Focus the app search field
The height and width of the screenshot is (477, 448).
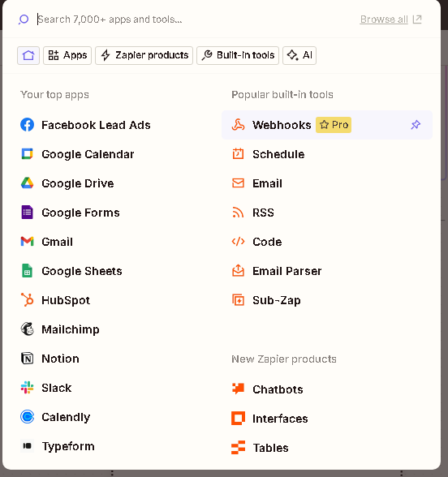point(195,19)
